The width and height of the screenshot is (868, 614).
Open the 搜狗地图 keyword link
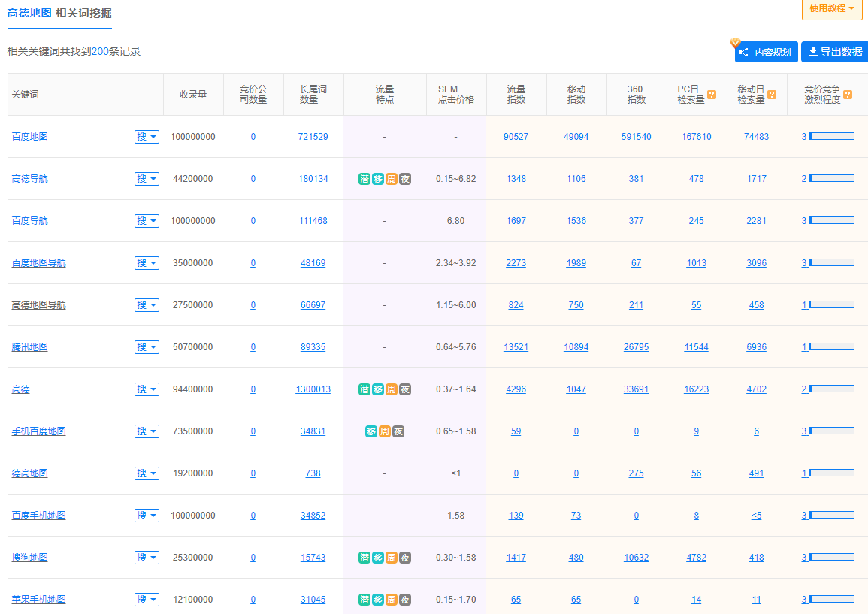[x=30, y=558]
